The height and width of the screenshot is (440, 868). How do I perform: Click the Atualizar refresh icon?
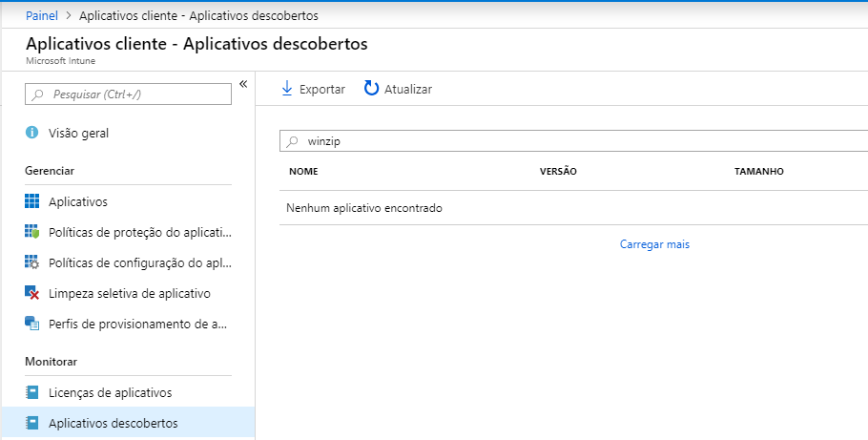[x=372, y=89]
